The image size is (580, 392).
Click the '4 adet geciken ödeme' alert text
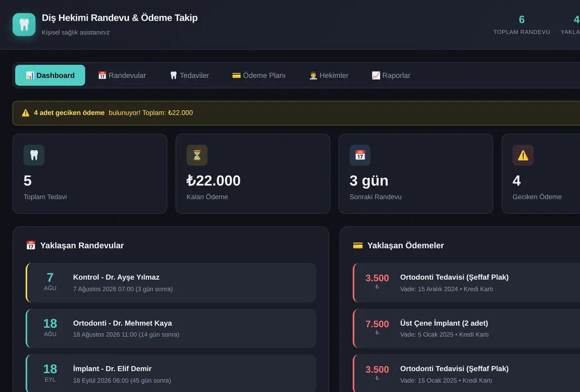pos(69,113)
